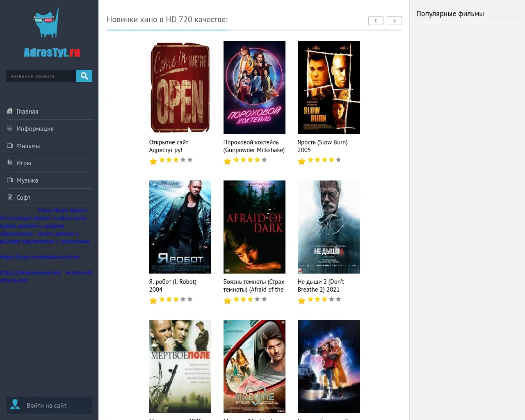Open the Come In We're Open poster

(180, 87)
